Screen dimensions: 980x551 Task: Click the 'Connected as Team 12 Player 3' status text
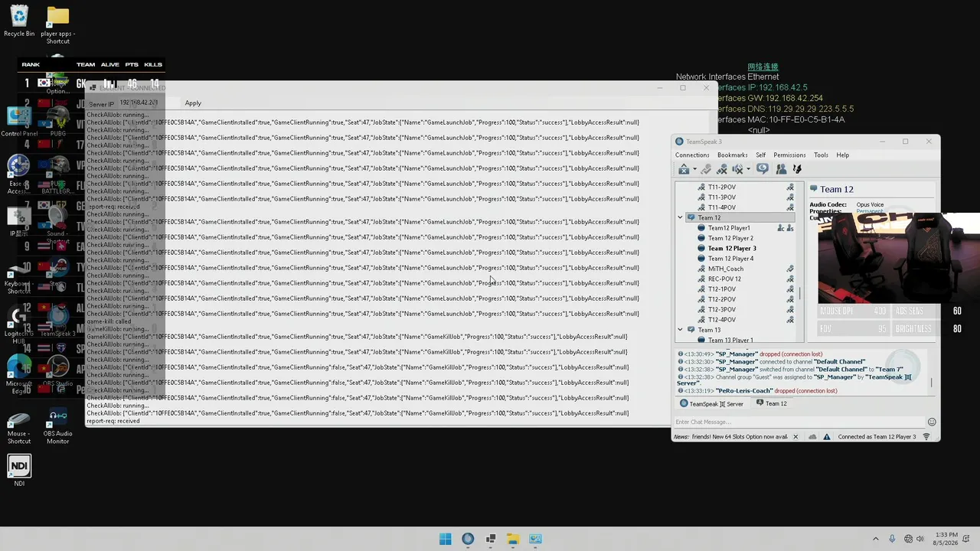(x=877, y=437)
